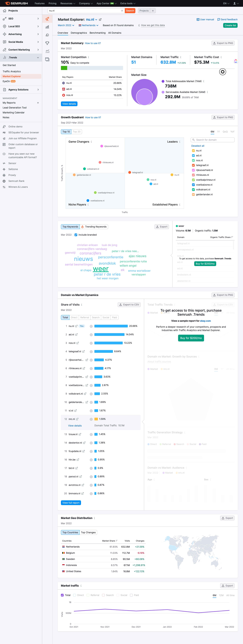The image size is (243, 644).
Task: Uncheck nu.nl in Growth Quadrant legend
Action: point(193,151)
